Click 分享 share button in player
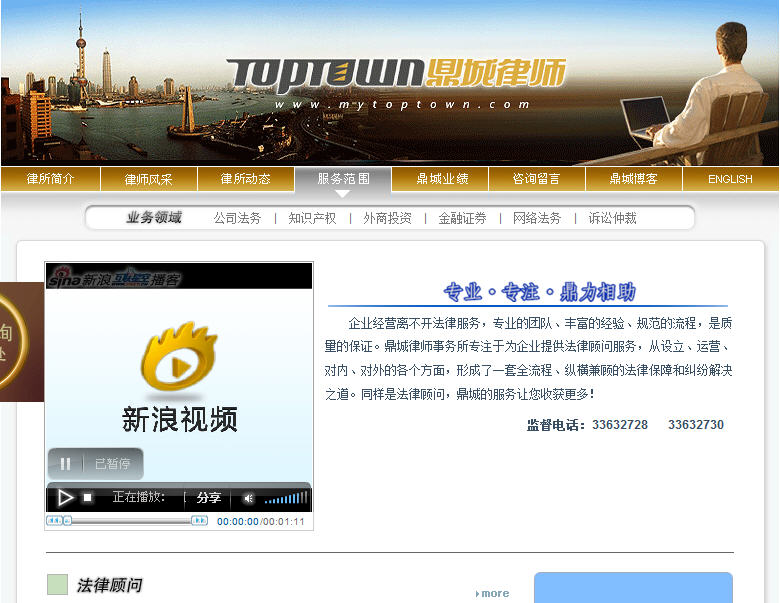This screenshot has width=780, height=603. point(209,498)
